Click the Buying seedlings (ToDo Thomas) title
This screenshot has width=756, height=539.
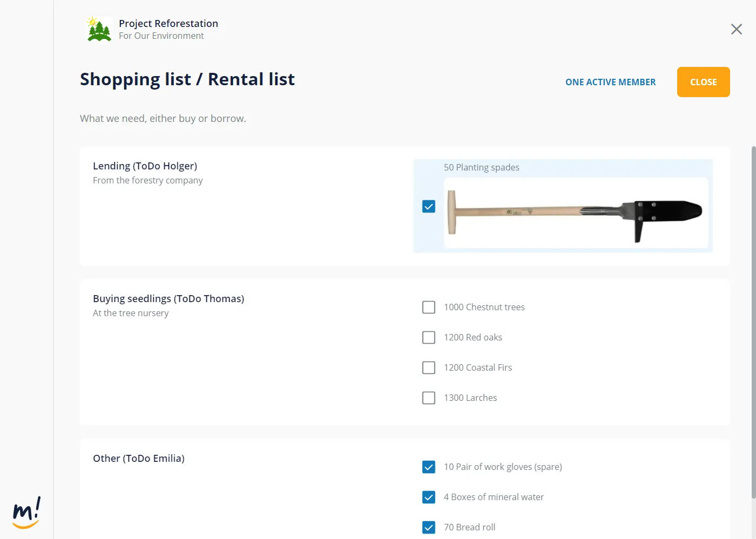pos(168,298)
